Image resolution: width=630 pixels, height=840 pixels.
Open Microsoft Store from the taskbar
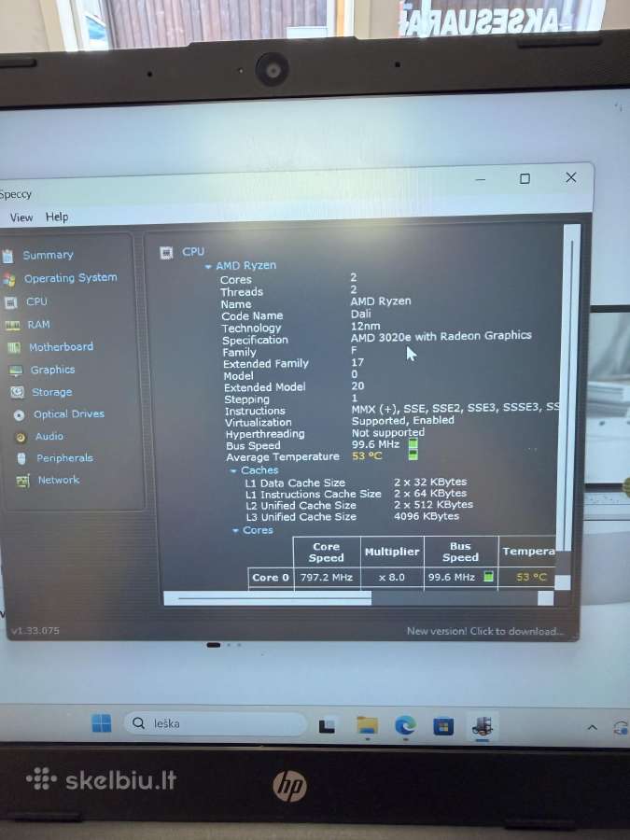pos(443,726)
